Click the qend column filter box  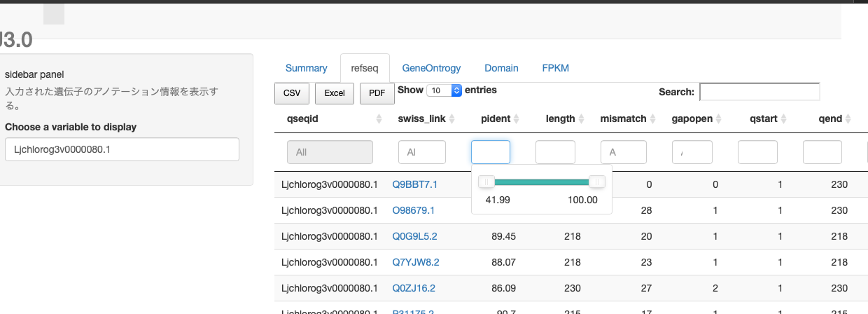pos(822,152)
